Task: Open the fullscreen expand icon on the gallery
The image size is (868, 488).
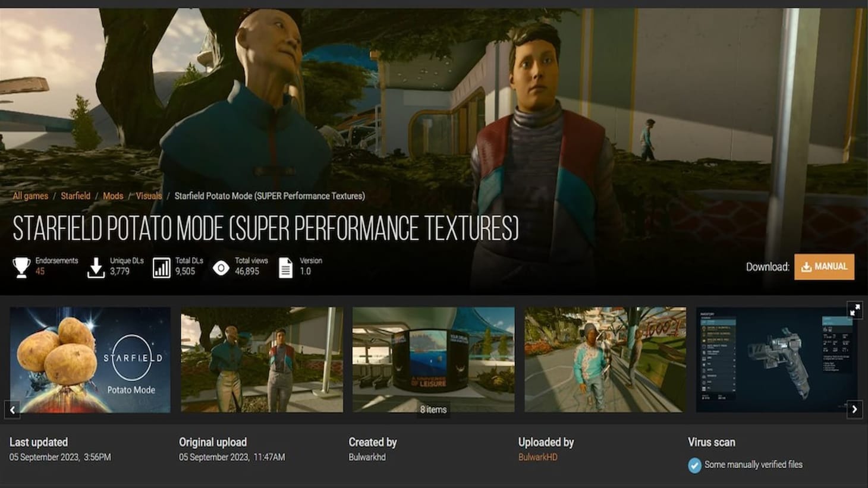Action: pyautogui.click(x=856, y=310)
